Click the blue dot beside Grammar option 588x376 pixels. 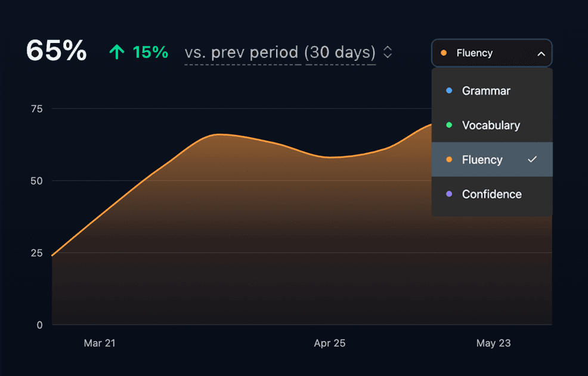pyautogui.click(x=448, y=91)
